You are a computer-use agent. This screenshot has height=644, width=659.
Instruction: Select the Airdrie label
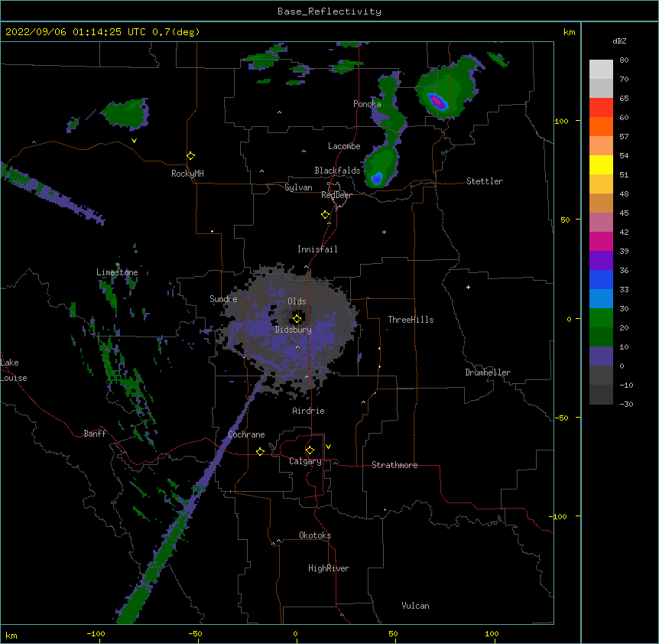(308, 411)
